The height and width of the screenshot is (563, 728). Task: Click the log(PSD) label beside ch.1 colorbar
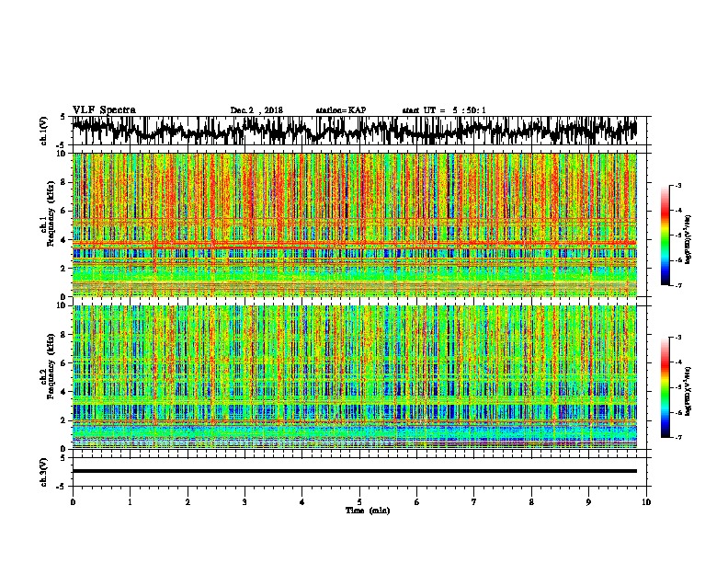(x=688, y=239)
